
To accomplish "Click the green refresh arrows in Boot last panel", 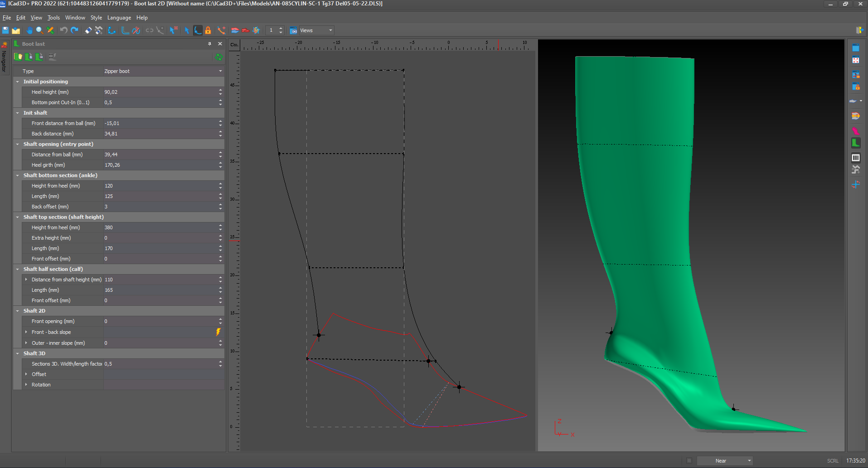I will coord(219,57).
